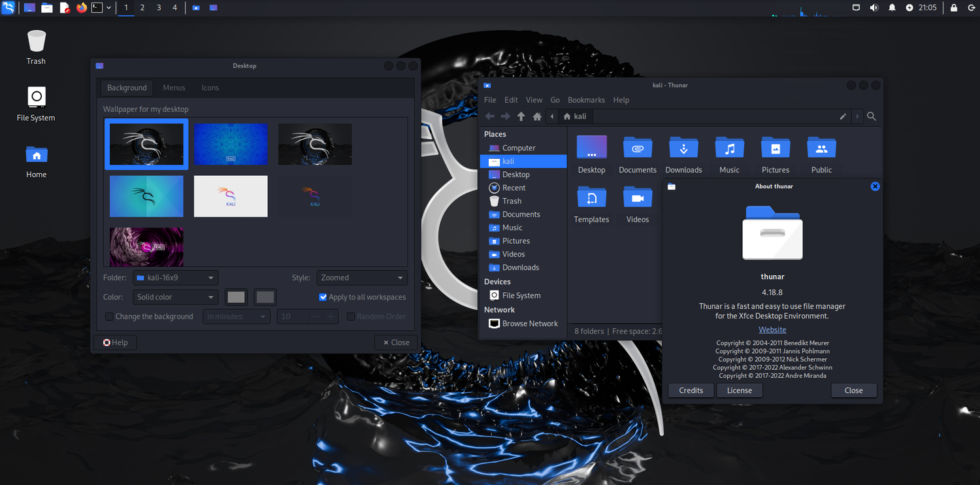980x485 pixels.
Task: Launch Firefox from the top panel
Action: click(82, 8)
